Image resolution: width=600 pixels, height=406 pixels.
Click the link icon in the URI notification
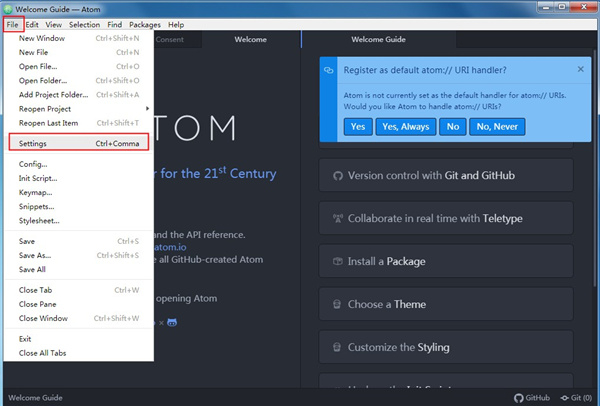click(327, 70)
